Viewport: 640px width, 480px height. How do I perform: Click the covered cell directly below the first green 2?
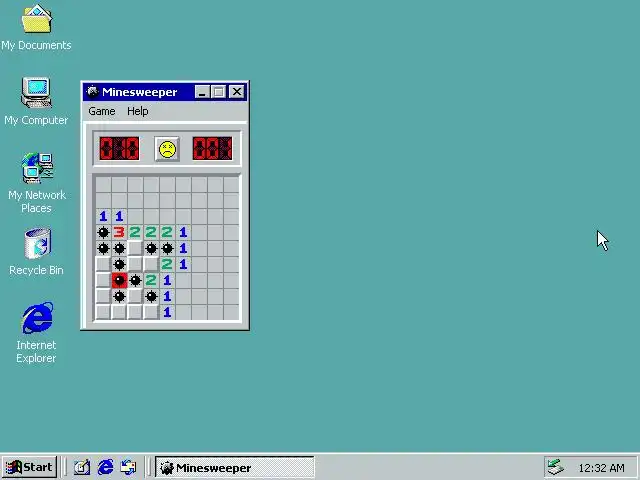coord(135,248)
